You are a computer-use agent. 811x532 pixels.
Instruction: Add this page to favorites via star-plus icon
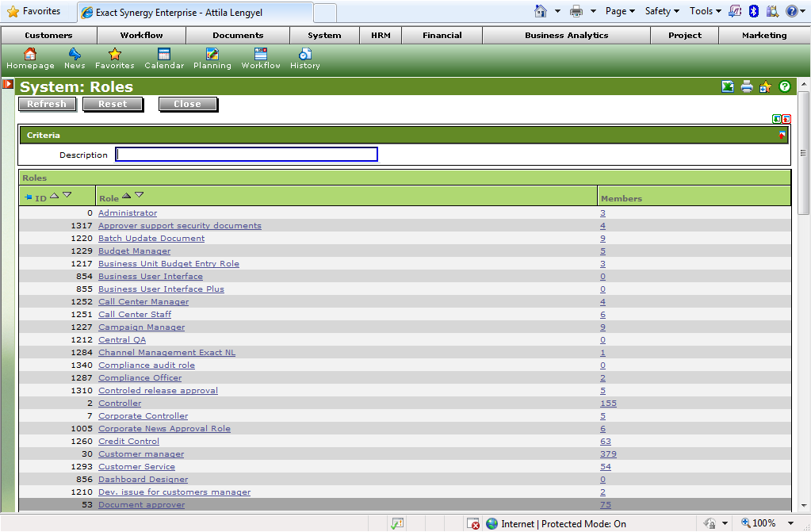pyautogui.click(x=766, y=86)
